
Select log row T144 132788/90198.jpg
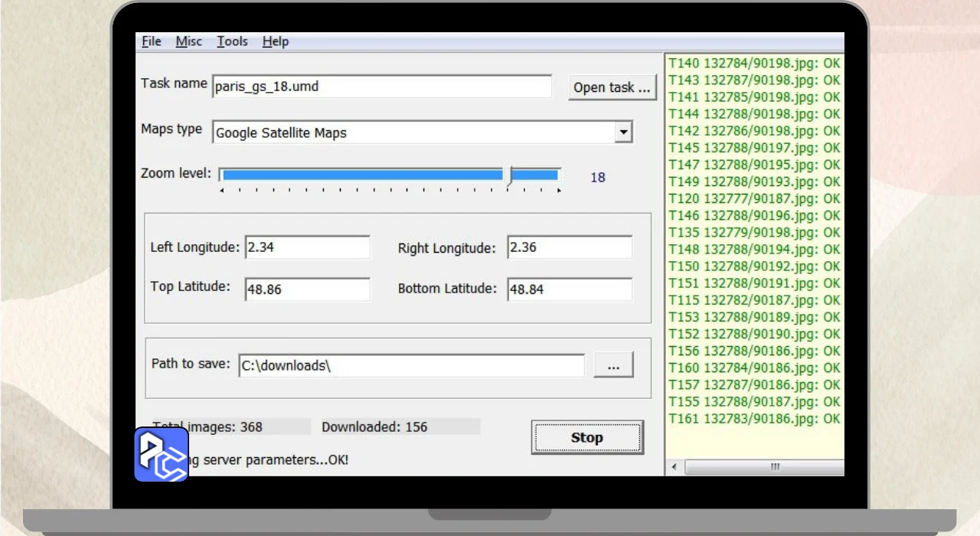pos(754,114)
